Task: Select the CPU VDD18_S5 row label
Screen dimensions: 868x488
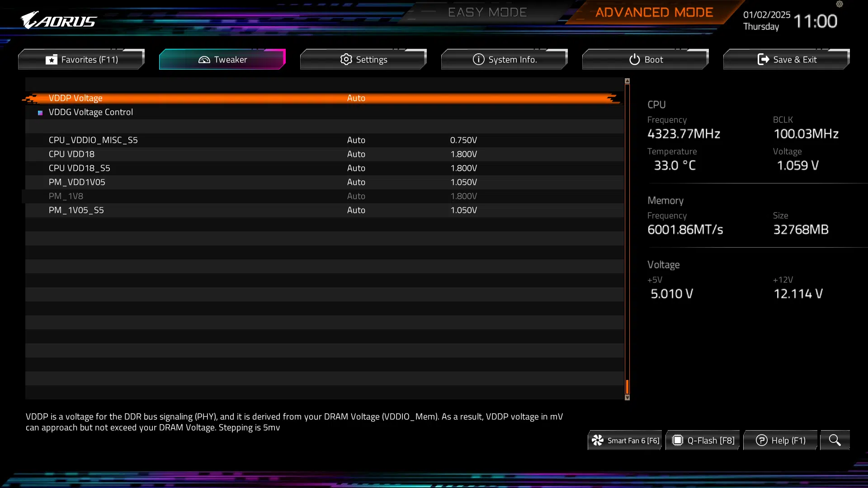Action: 79,168
